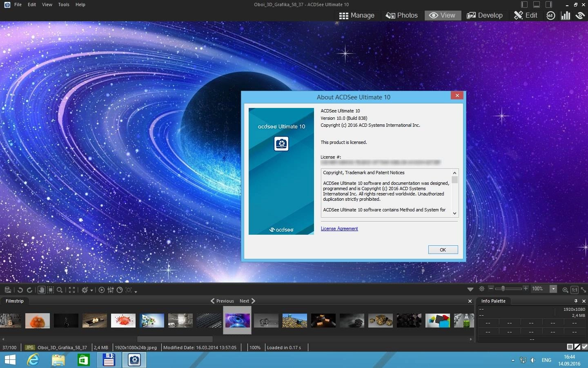Close the About ACDSee Ultimate 10 dialog

click(x=457, y=95)
